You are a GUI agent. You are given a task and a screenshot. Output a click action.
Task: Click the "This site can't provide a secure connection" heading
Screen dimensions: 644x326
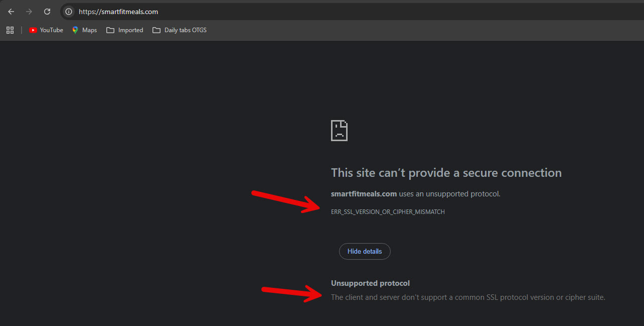pyautogui.click(x=446, y=173)
